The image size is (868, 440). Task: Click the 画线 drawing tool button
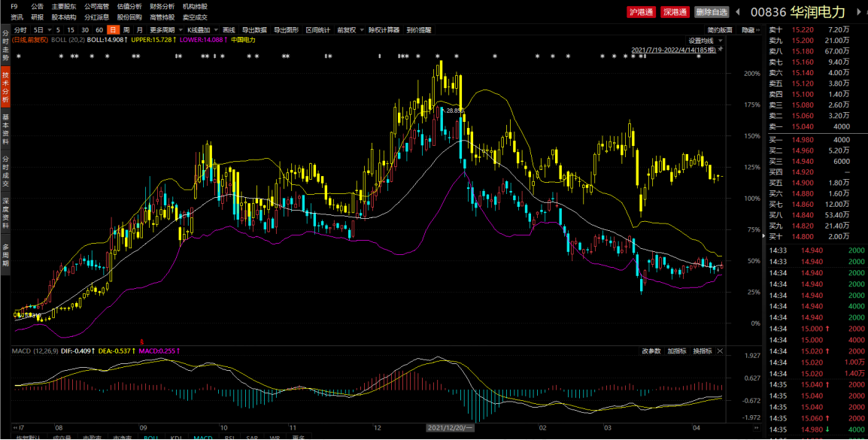click(229, 30)
